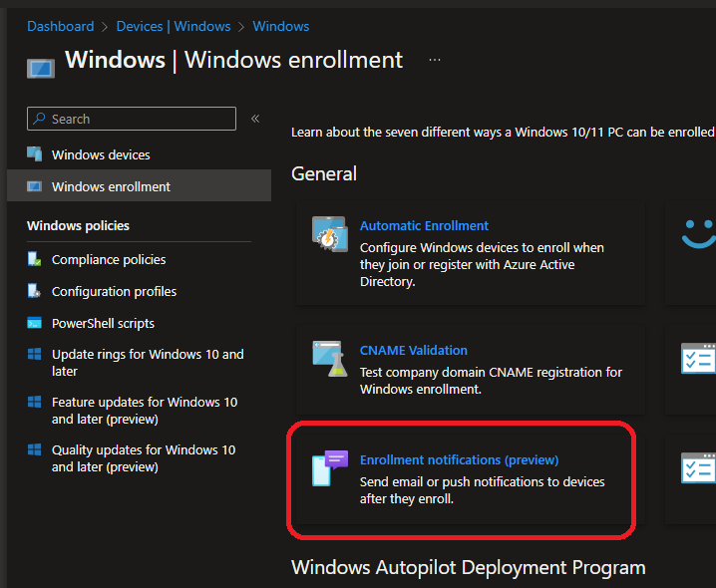Click the Learn about the seven different ways text
This screenshot has height=588, width=716.
[504, 132]
